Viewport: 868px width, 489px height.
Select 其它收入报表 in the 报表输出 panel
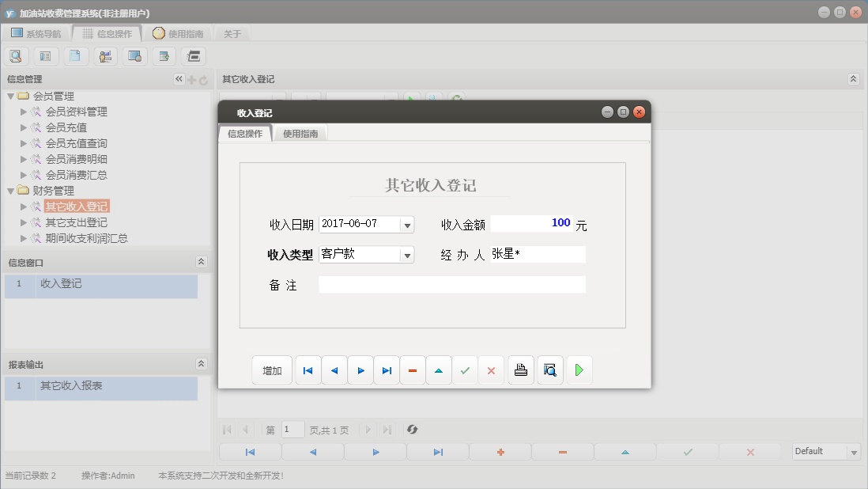(71, 389)
